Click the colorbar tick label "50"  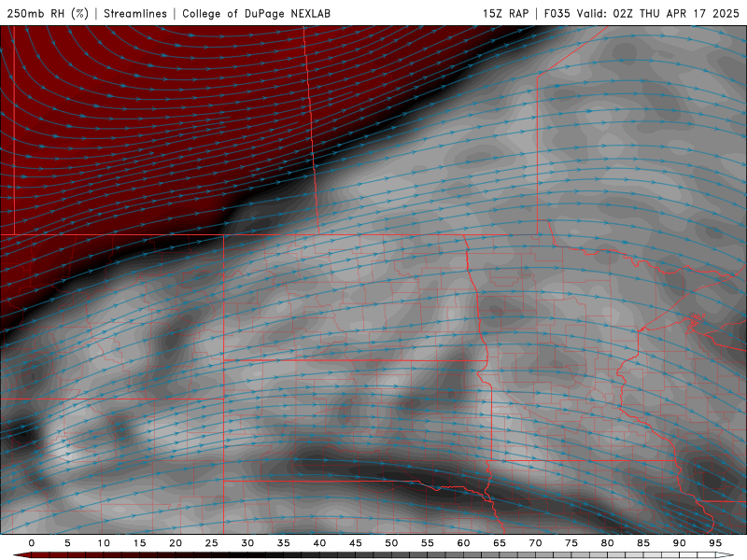click(391, 543)
